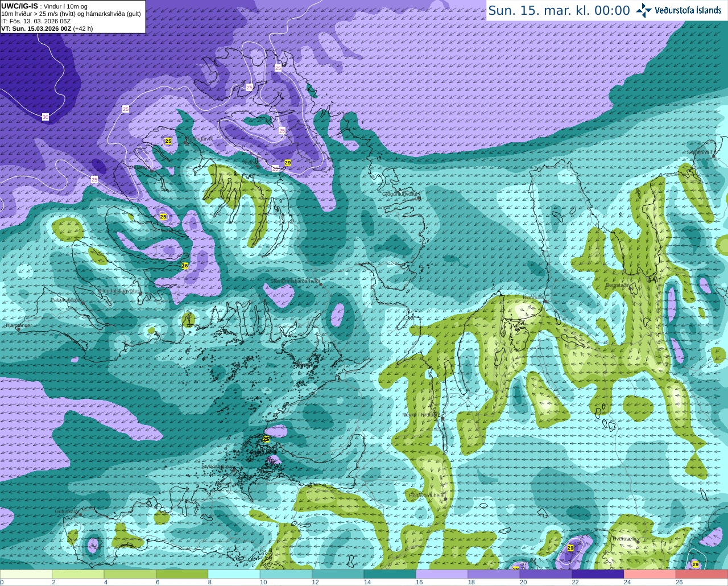
Task: Click the 10m hviður > 25 m/s description line
Action: [x=71, y=14]
